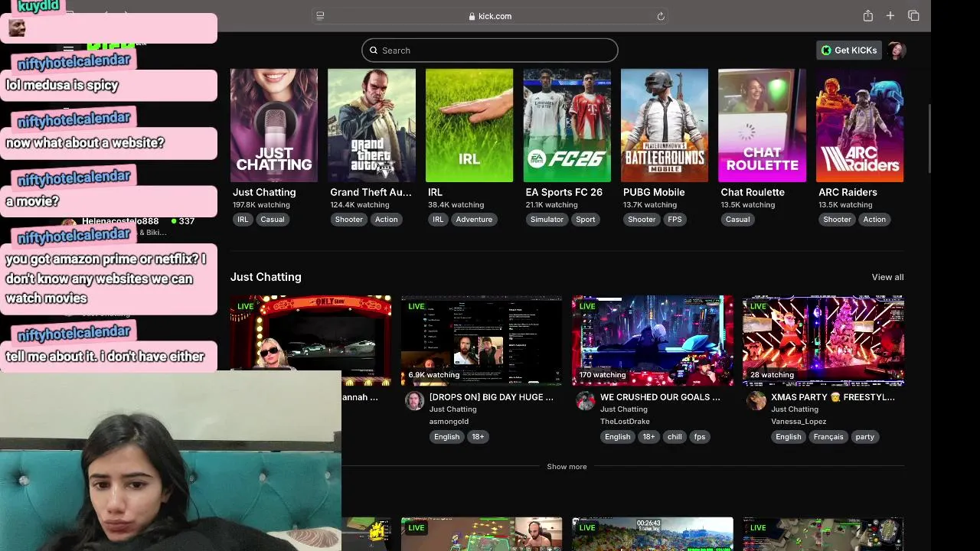Click the Get KICKs button
The height and width of the screenshot is (551, 980).
pos(849,51)
